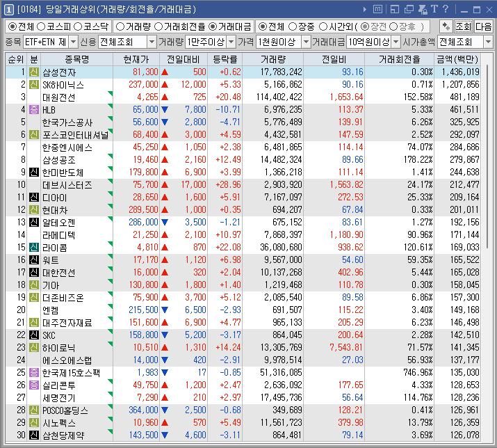
Task: Click the right-pointing arrow icon in title bar
Action: 365,10
